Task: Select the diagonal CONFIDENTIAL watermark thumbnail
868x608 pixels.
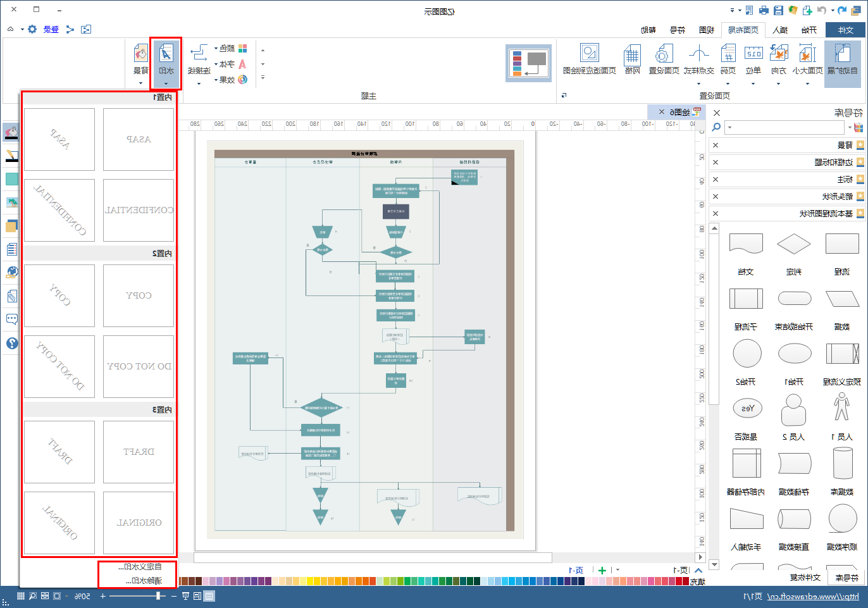Action: (59, 210)
